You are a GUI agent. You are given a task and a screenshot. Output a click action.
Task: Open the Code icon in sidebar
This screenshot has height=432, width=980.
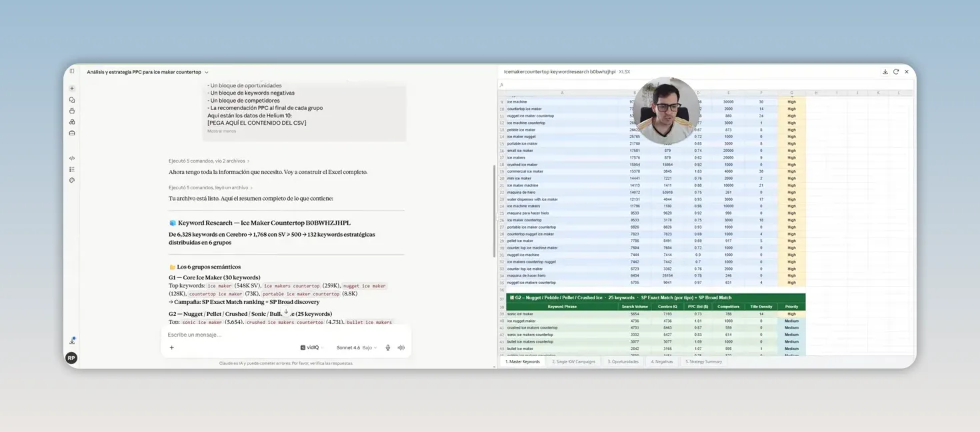tap(72, 159)
